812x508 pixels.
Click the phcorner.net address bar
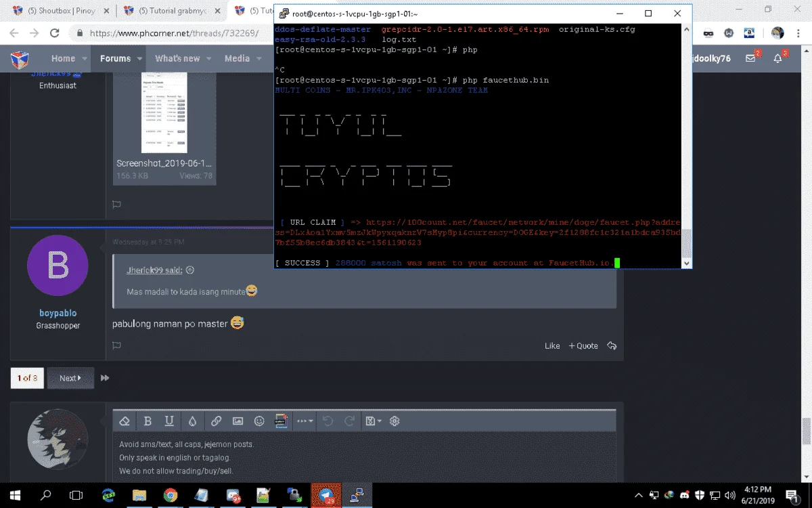(x=173, y=33)
